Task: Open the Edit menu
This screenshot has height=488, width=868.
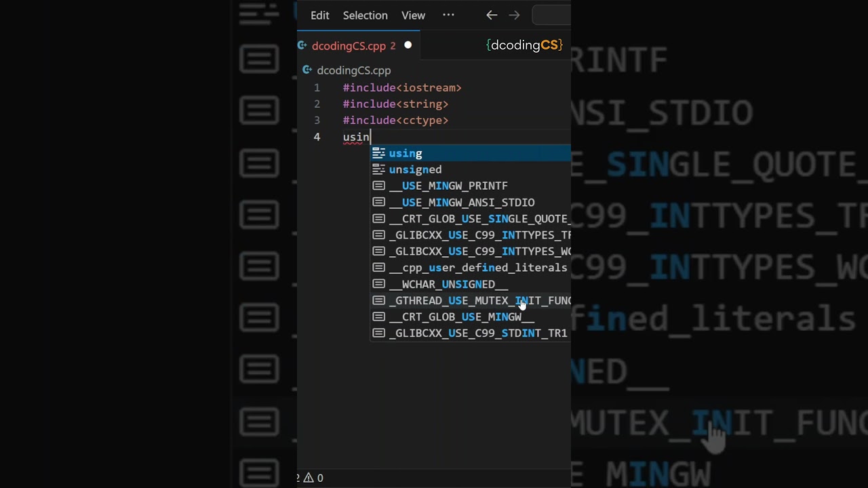Action: click(320, 15)
